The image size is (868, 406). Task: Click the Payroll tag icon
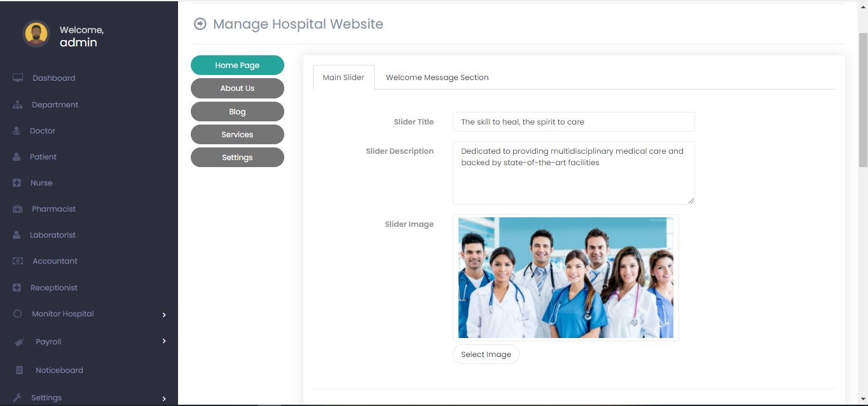20,342
